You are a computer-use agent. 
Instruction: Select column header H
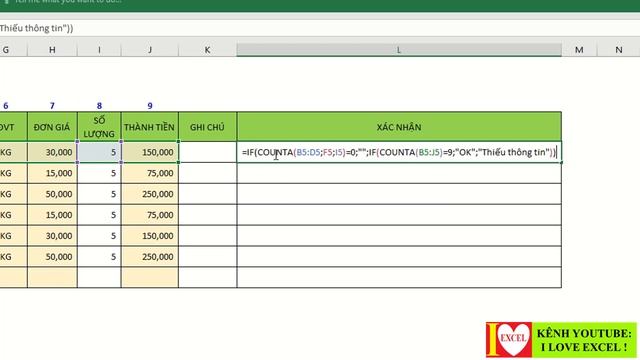(52, 50)
